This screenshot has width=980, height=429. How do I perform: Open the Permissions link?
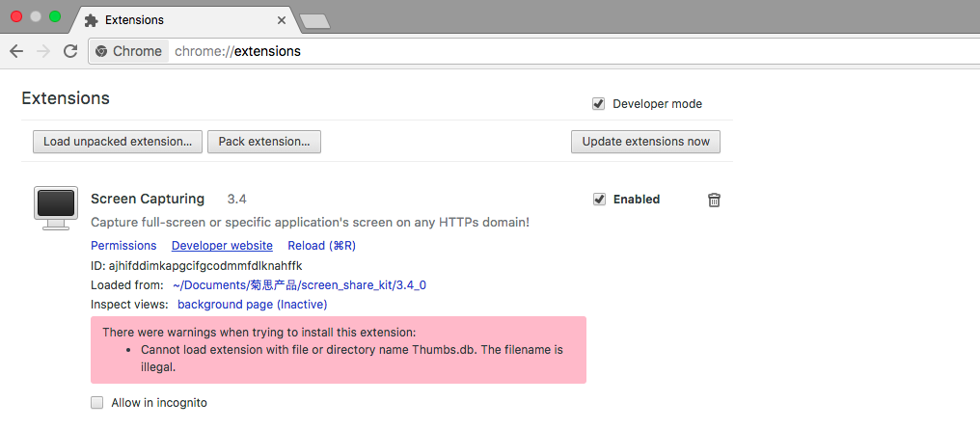click(123, 246)
